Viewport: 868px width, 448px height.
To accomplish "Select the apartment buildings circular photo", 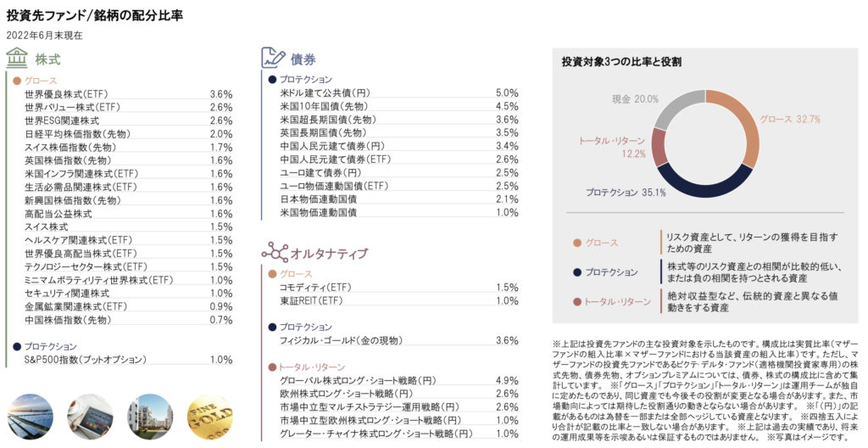I will coord(151,415).
